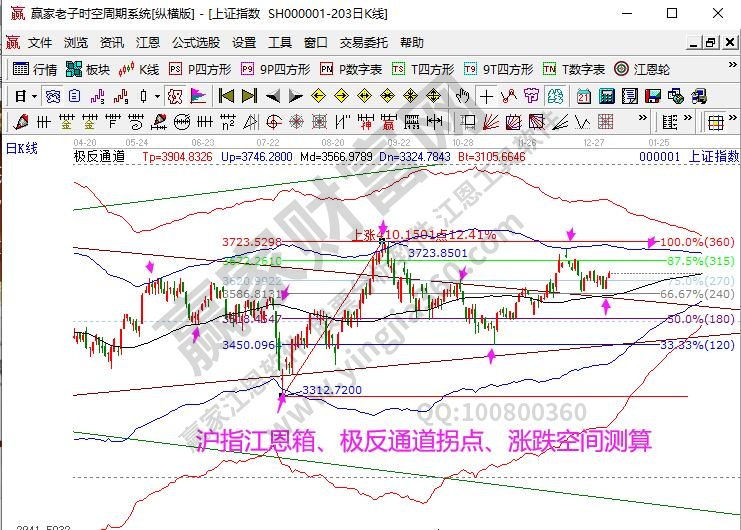The image size is (741, 530).
Task: Open the calendar date icon
Action: tap(584, 96)
